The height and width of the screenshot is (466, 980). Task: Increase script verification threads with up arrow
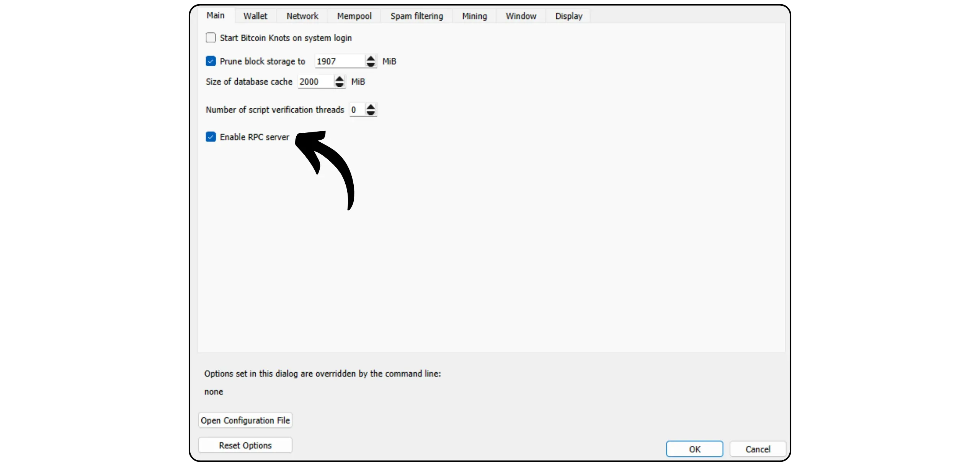pos(371,106)
